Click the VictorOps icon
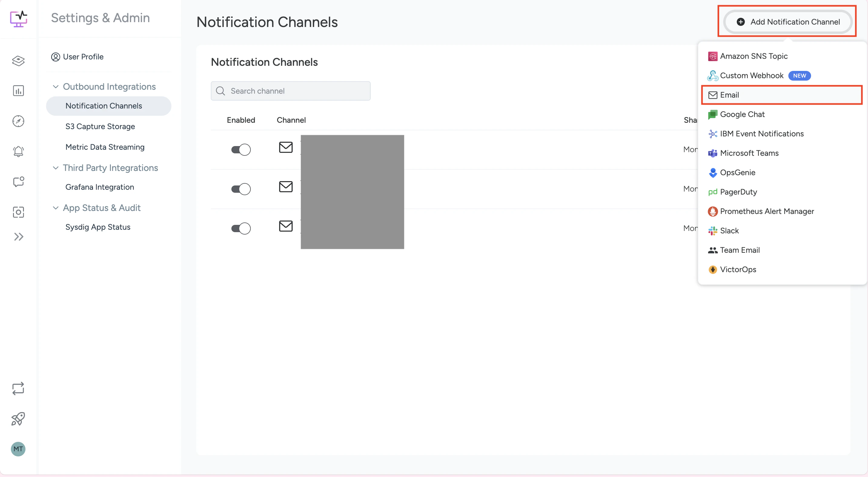Image resolution: width=868 pixels, height=477 pixels. pyautogui.click(x=713, y=270)
